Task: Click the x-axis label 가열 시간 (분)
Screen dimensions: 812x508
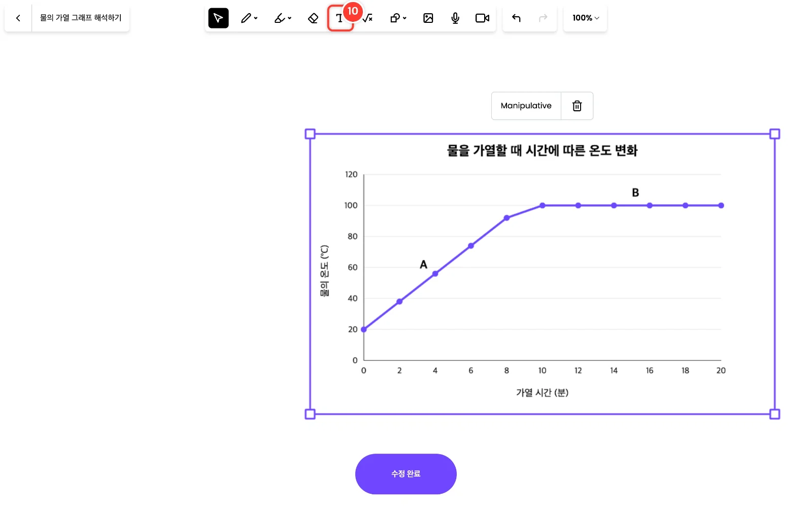Action: [x=542, y=393]
